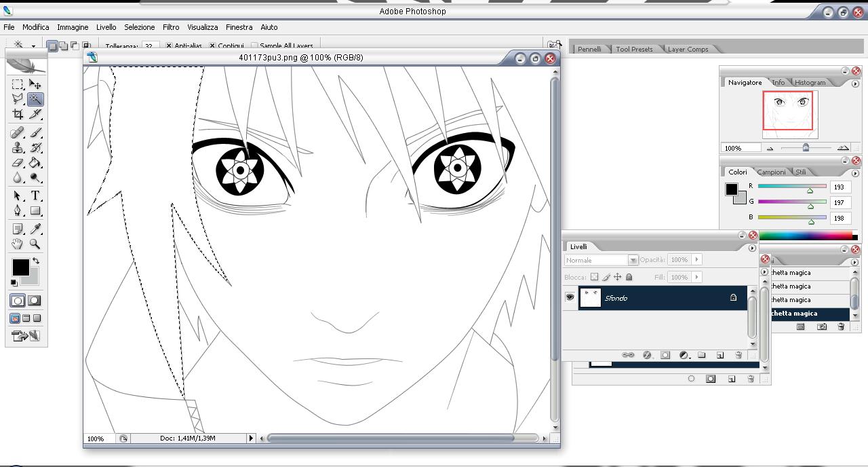Enable the Sample All Layers checkbox
The height and width of the screenshot is (467, 868).
pos(254,46)
